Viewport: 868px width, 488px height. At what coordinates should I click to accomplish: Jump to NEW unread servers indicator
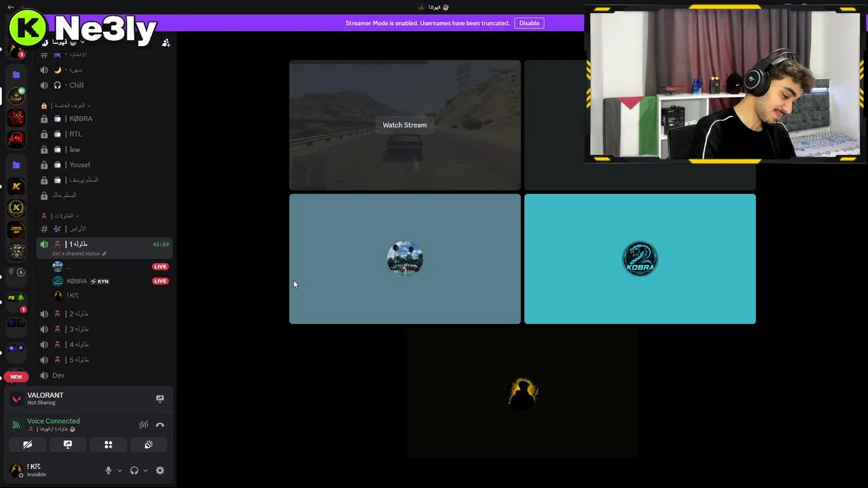coord(16,377)
